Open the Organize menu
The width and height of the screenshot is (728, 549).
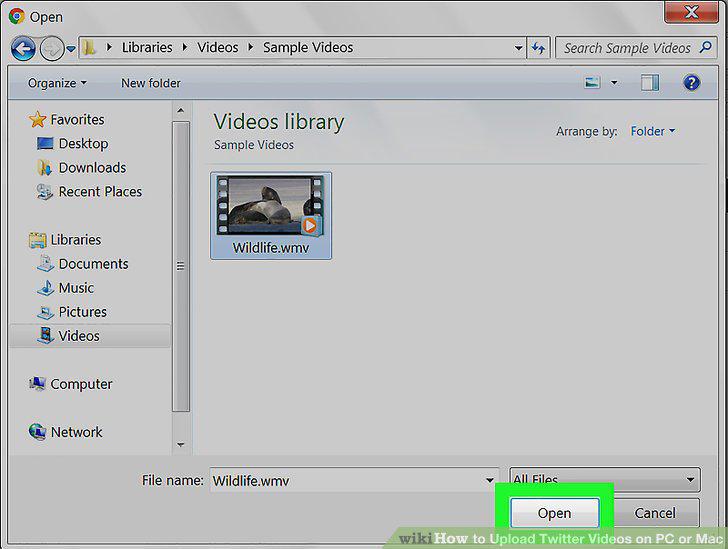click(x=57, y=83)
